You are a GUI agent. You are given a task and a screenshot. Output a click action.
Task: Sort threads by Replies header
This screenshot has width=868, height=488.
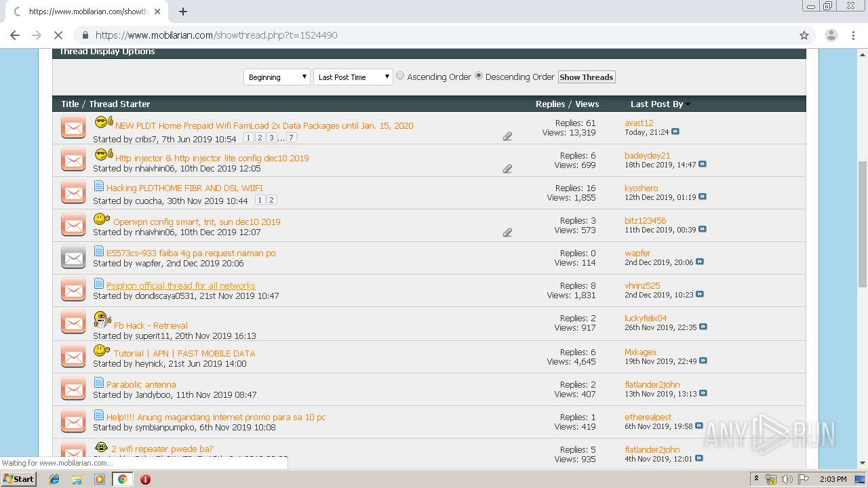pyautogui.click(x=550, y=104)
